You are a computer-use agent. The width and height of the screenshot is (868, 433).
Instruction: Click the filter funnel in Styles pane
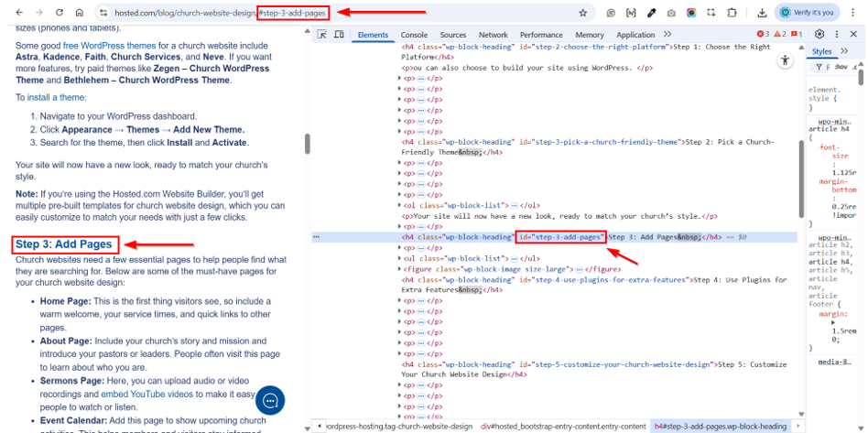pyautogui.click(x=819, y=67)
